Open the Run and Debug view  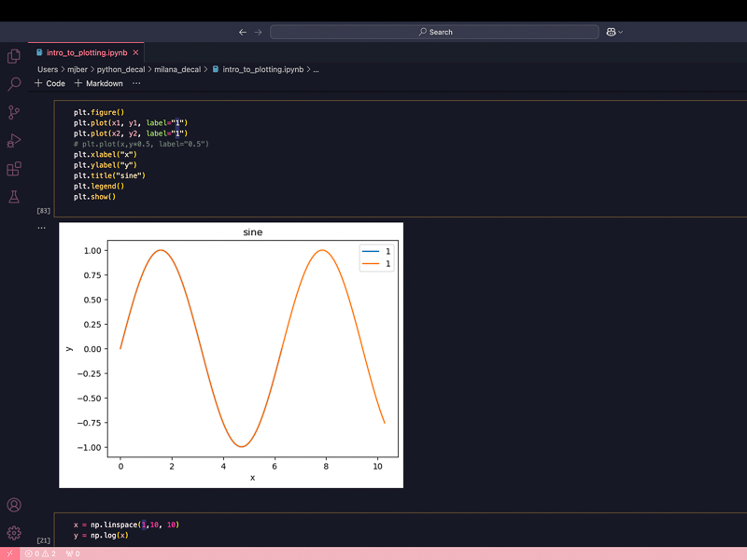(x=14, y=141)
